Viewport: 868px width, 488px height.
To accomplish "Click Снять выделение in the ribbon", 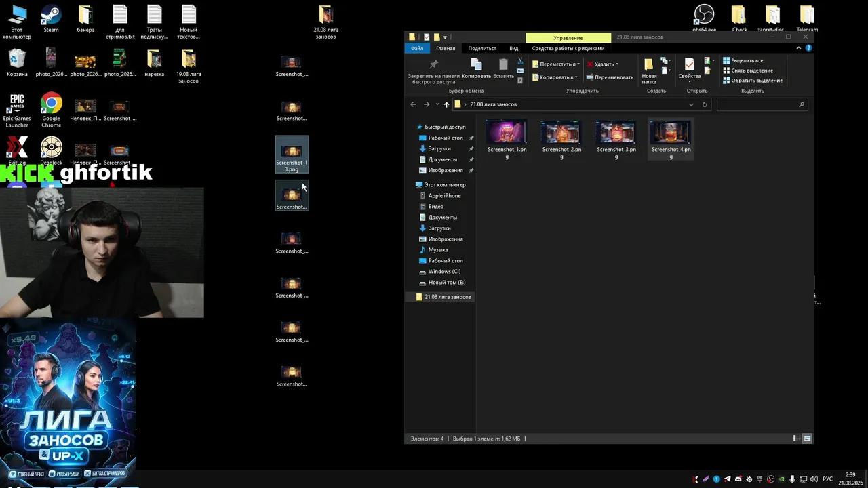I will (x=748, y=70).
